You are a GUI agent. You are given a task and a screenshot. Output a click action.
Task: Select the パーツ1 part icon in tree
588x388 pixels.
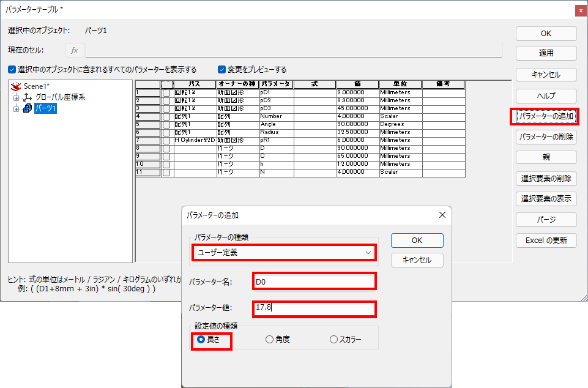(27, 108)
